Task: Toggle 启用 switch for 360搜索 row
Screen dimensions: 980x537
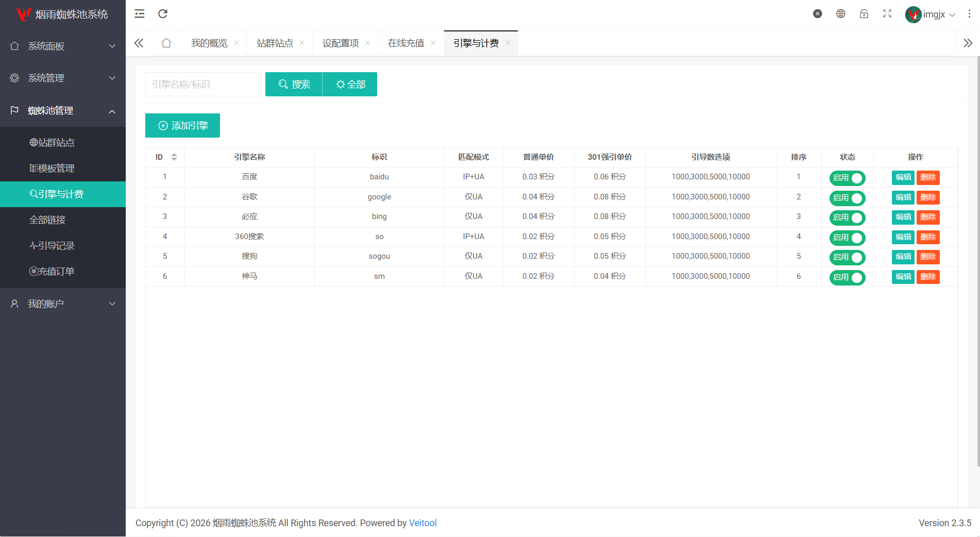Action: (x=847, y=238)
